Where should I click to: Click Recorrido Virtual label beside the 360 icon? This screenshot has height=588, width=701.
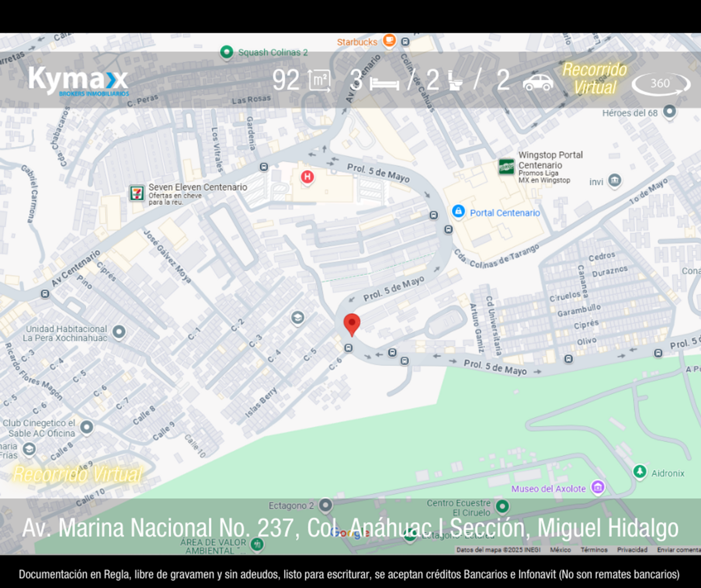(595, 78)
